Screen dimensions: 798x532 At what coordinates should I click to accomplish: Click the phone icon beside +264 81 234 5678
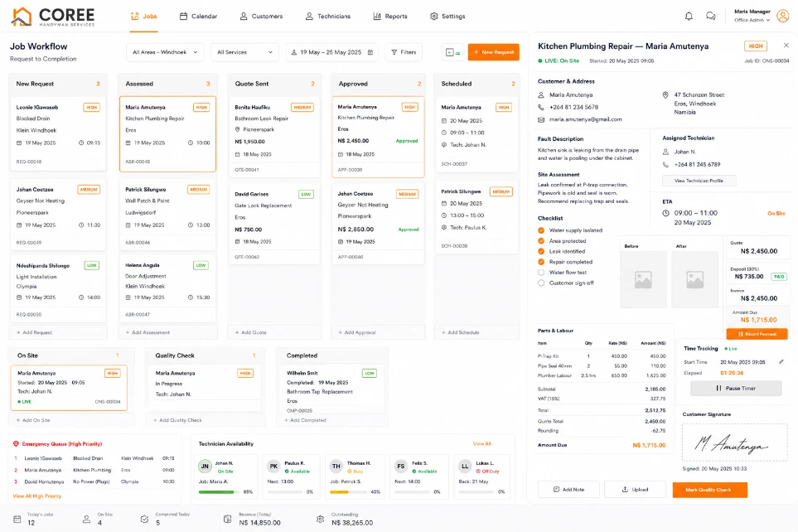(x=541, y=107)
